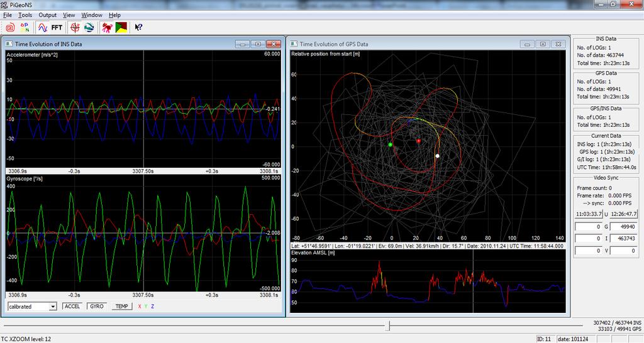This screenshot has width=644, height=343.
Task: Open the Tools menu
Action: click(x=25, y=15)
